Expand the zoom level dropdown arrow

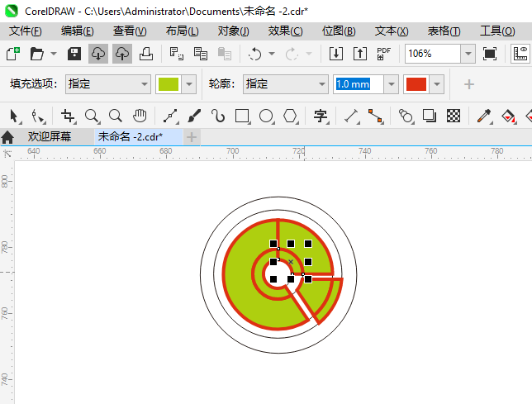tap(468, 54)
